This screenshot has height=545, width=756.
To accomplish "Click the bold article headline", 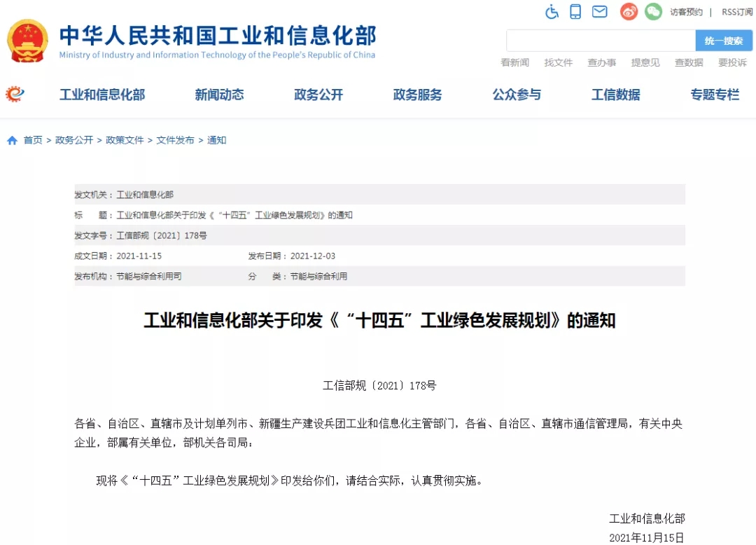I will coord(379,320).
